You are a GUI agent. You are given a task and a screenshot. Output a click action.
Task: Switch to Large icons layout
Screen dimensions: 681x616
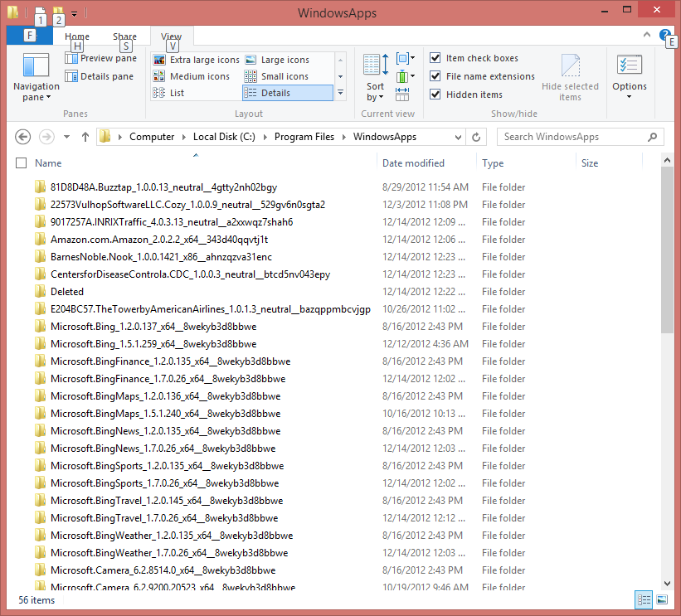(277, 60)
